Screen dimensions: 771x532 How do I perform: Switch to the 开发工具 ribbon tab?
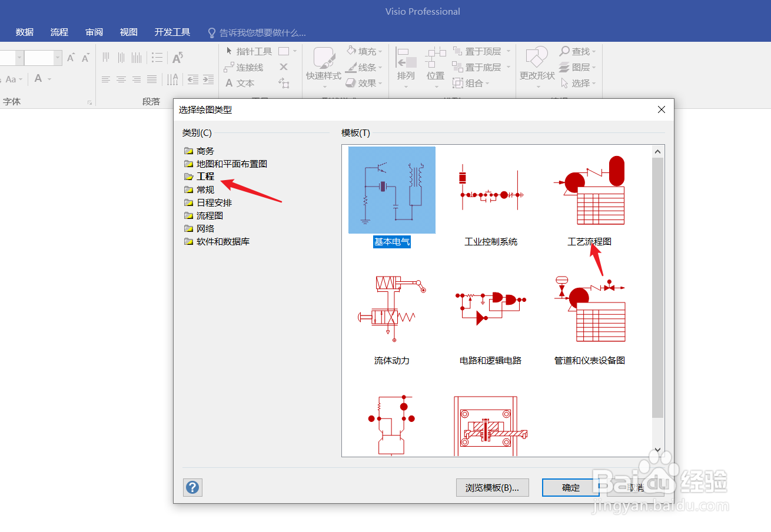tap(171, 32)
